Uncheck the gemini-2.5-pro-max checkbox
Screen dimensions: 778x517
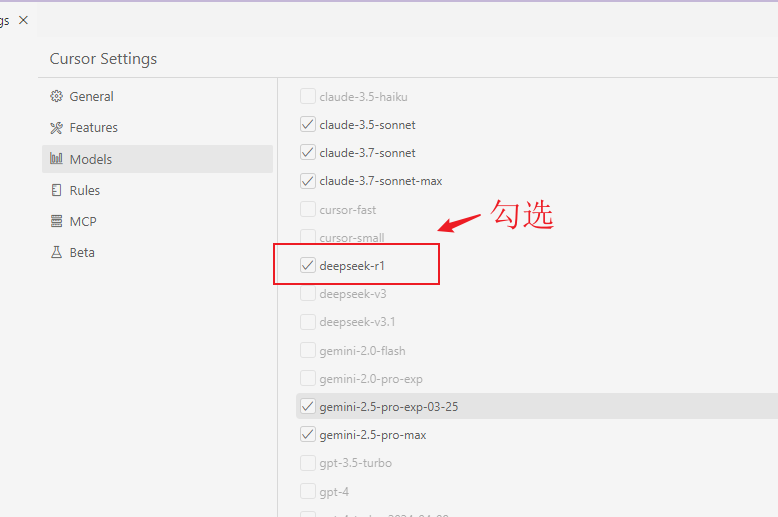(308, 435)
